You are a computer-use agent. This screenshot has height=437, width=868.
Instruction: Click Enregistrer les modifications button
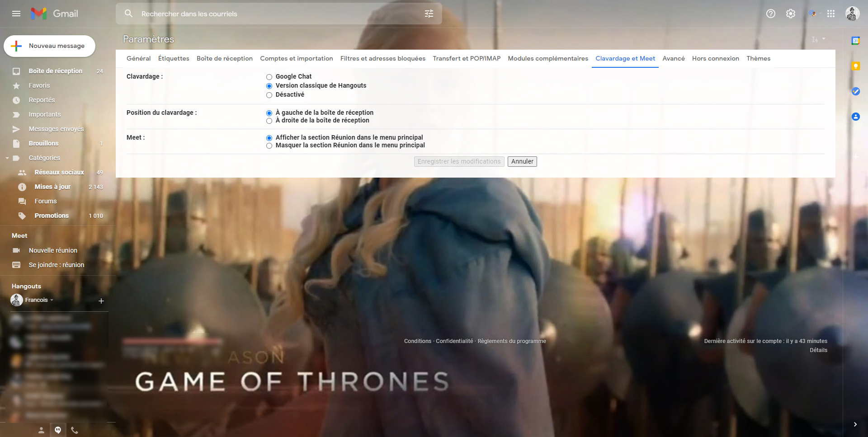[459, 161]
